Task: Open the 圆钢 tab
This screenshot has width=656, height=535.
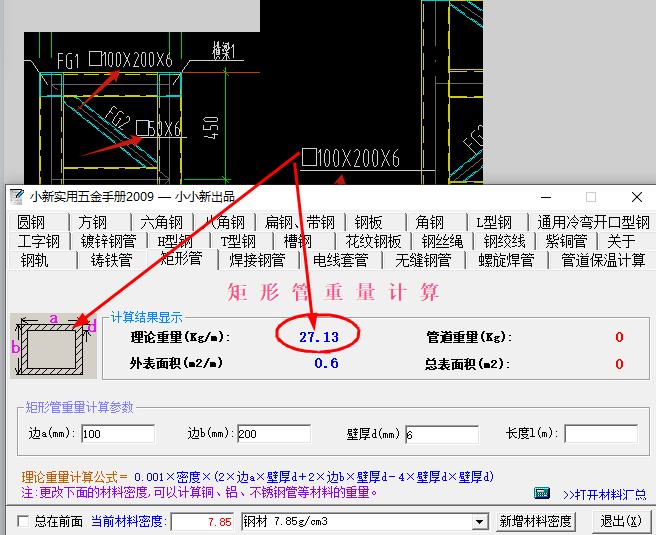Action: (38, 222)
